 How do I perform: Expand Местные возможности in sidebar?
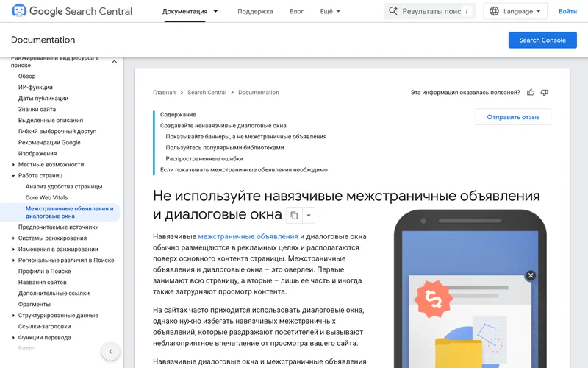pyautogui.click(x=13, y=164)
